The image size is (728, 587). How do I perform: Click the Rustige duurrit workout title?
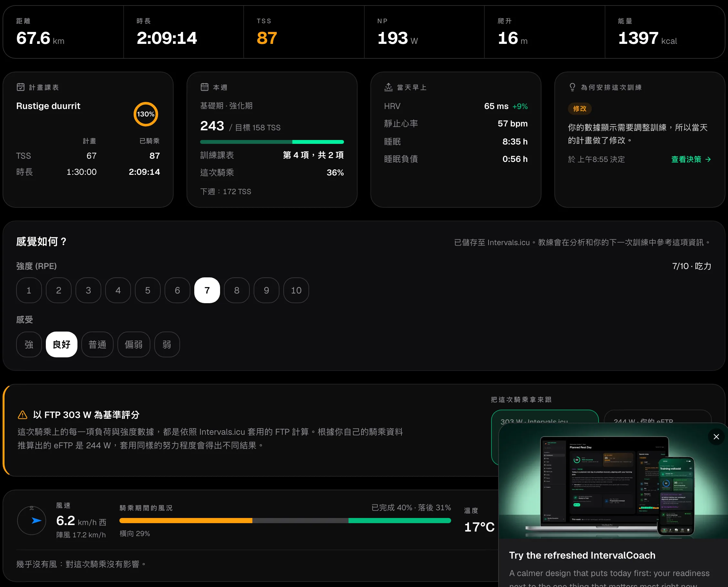coord(48,106)
